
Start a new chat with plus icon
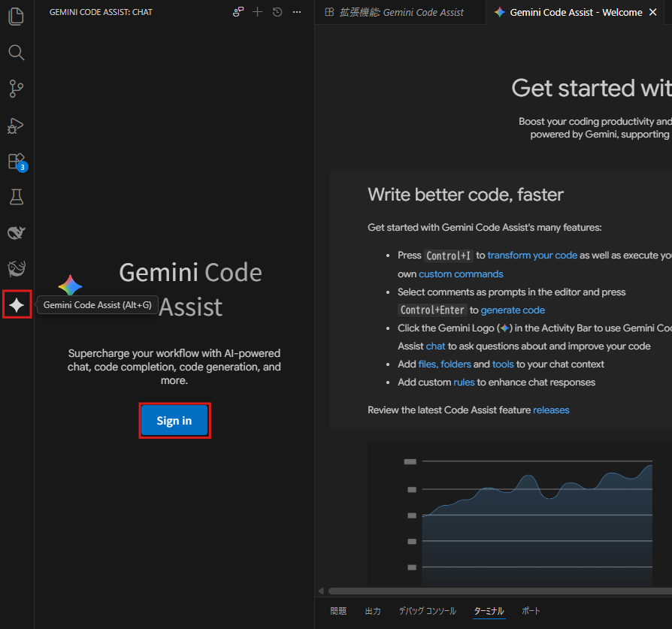(258, 12)
